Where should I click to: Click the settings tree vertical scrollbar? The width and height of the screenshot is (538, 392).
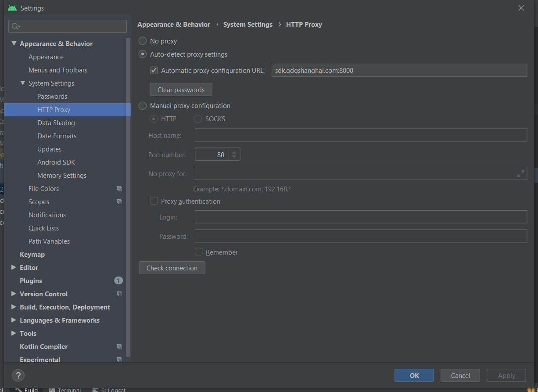pyautogui.click(x=128, y=197)
